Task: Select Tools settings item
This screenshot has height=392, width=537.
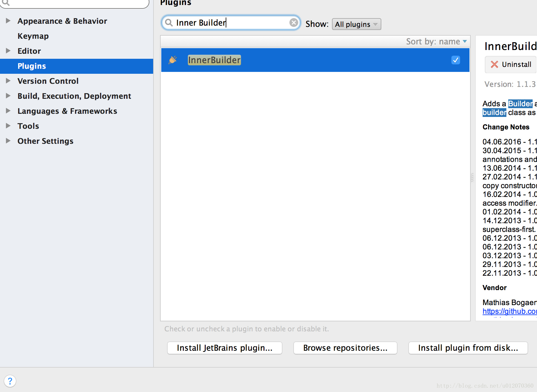Action: (x=28, y=126)
